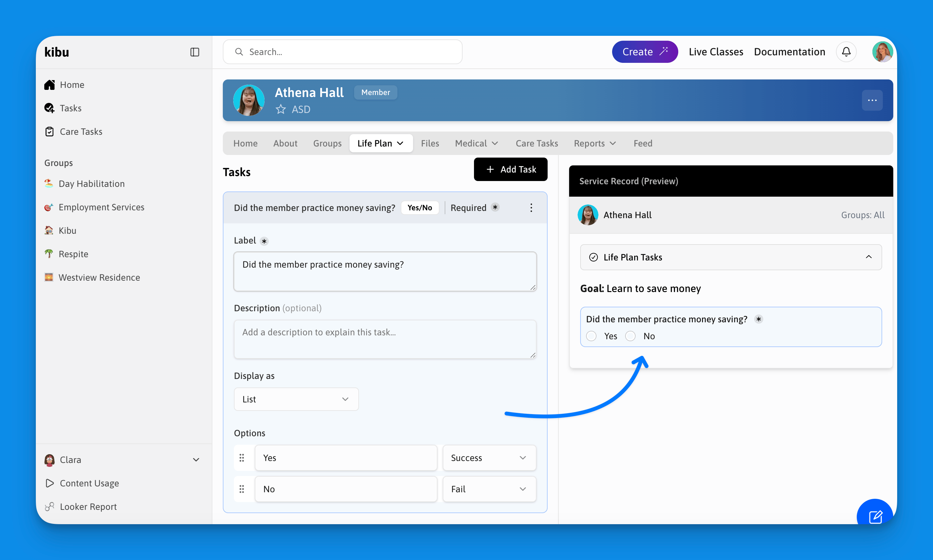Switch to the Files tab
Viewport: 933px width, 560px height.
pos(430,143)
